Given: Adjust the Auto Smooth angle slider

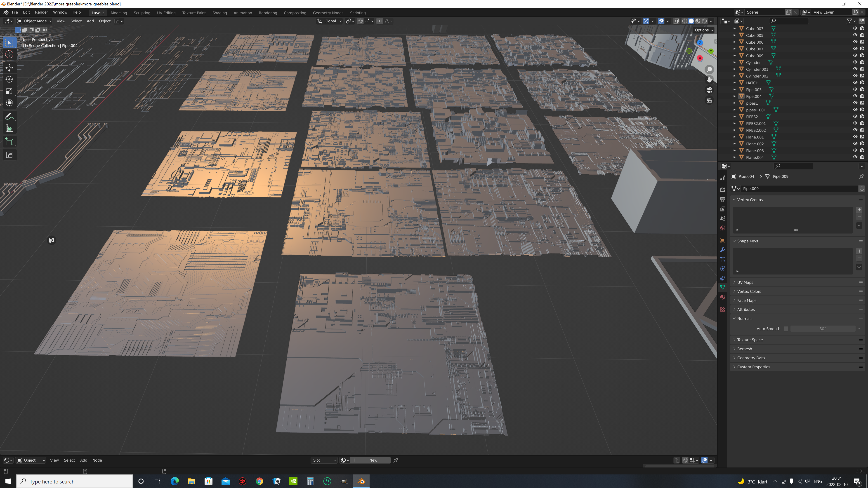Looking at the screenshot, I should click(823, 328).
